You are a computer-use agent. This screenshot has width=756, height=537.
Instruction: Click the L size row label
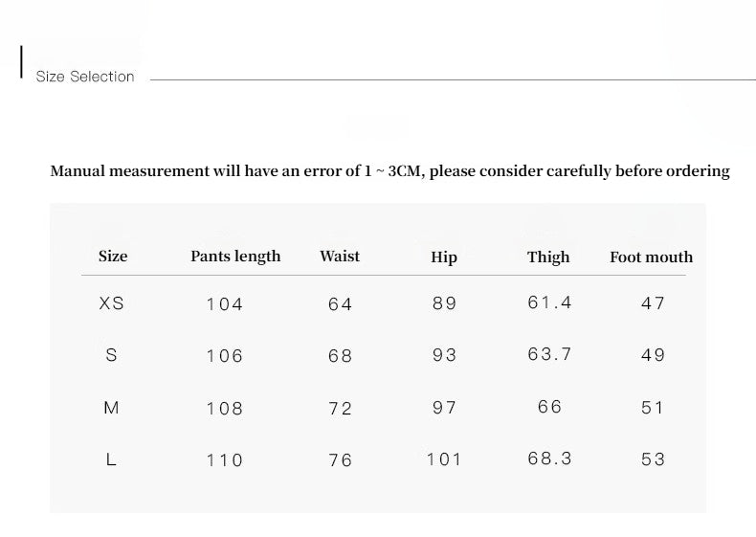[x=111, y=459]
